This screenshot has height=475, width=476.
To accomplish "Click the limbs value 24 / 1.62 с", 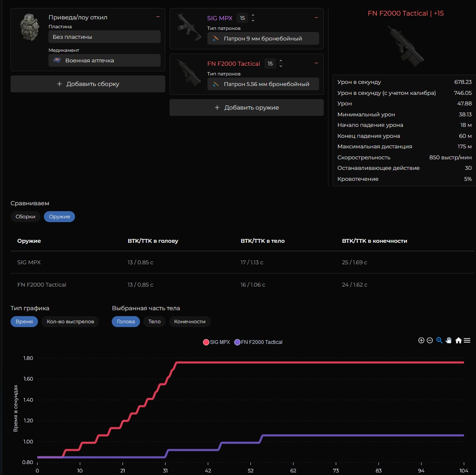I will tap(354, 284).
